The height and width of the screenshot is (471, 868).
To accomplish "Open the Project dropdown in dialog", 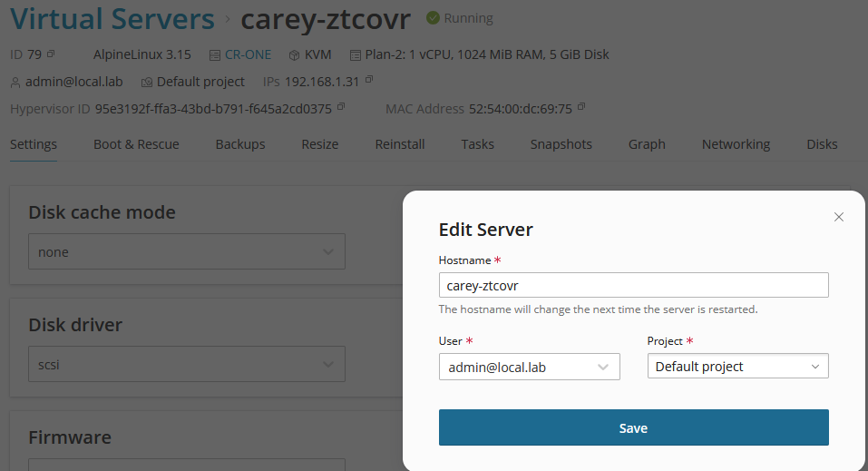I will coord(738,367).
